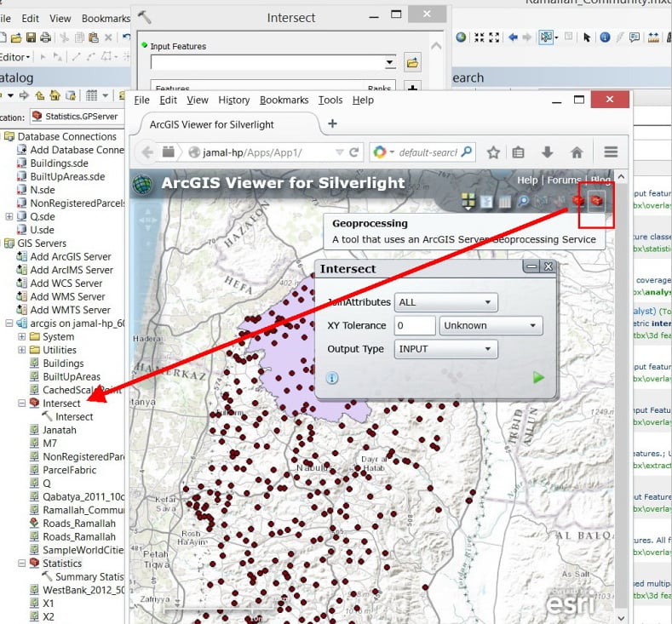Click the browse folder icon for Input Features
This screenshot has height=624, width=672.
[412, 63]
